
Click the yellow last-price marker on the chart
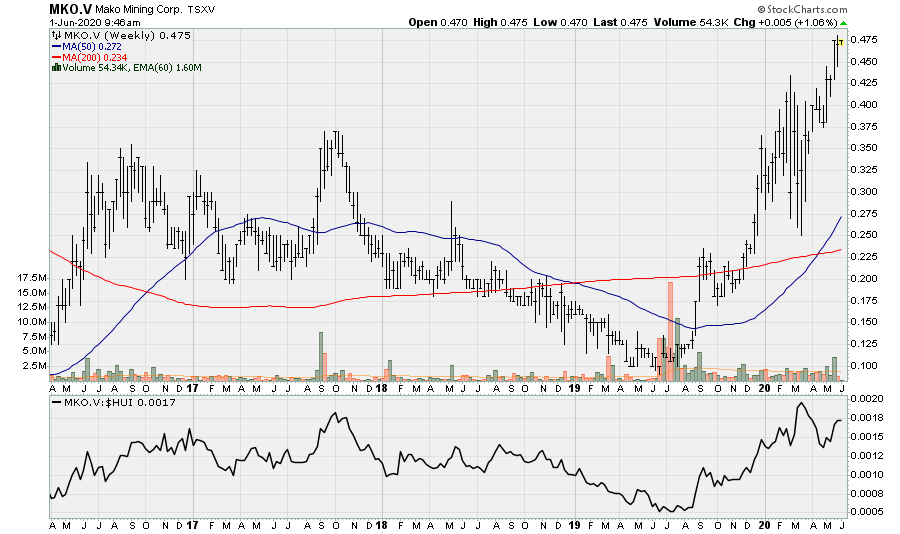[840, 42]
